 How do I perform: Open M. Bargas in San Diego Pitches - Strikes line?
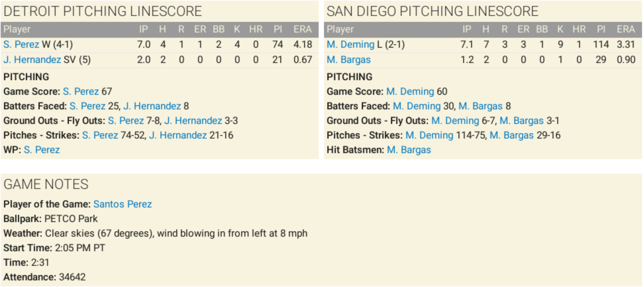click(x=511, y=135)
